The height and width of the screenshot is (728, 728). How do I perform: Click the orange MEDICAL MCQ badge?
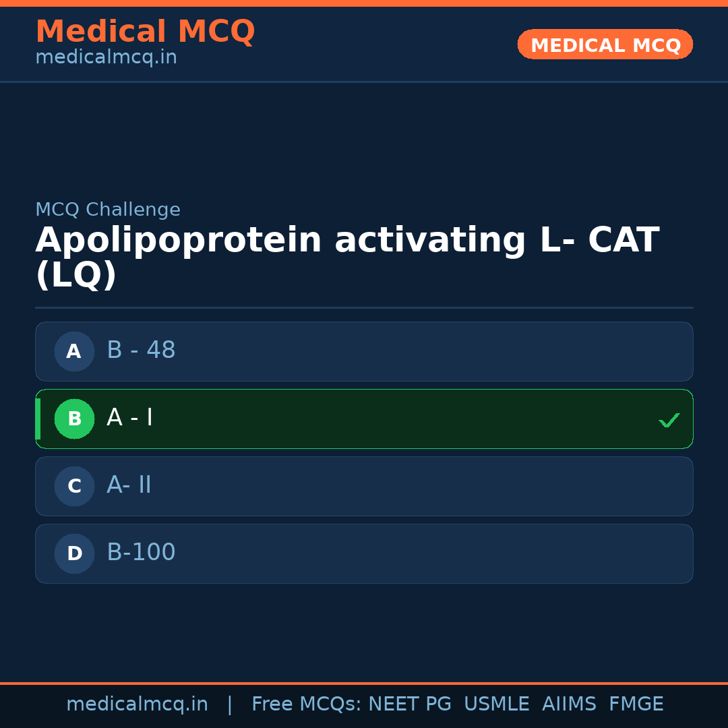[x=605, y=44]
